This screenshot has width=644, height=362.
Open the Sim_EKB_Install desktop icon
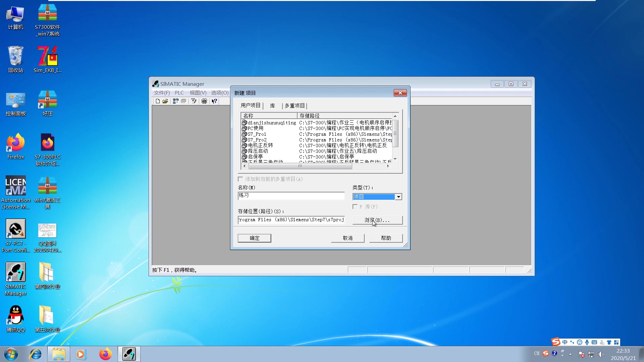[x=48, y=59]
